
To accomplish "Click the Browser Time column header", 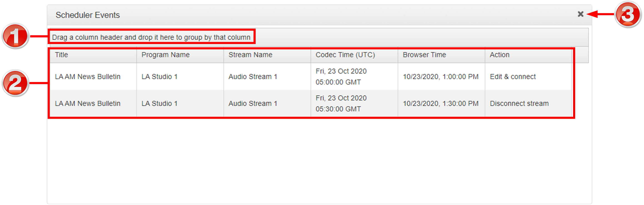I will point(424,55).
